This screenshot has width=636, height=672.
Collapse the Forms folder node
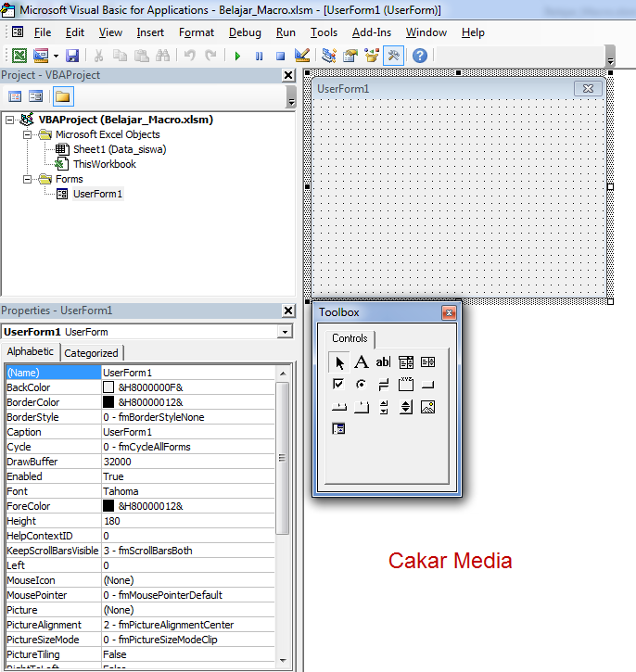[27, 179]
